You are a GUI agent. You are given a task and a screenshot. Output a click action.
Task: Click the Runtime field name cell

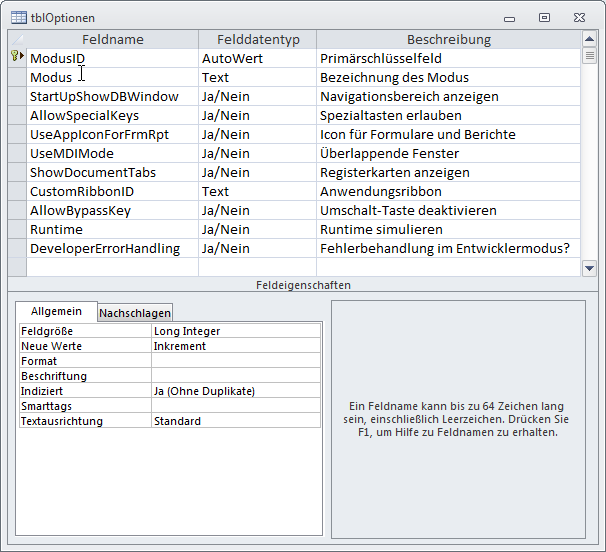[112, 229]
